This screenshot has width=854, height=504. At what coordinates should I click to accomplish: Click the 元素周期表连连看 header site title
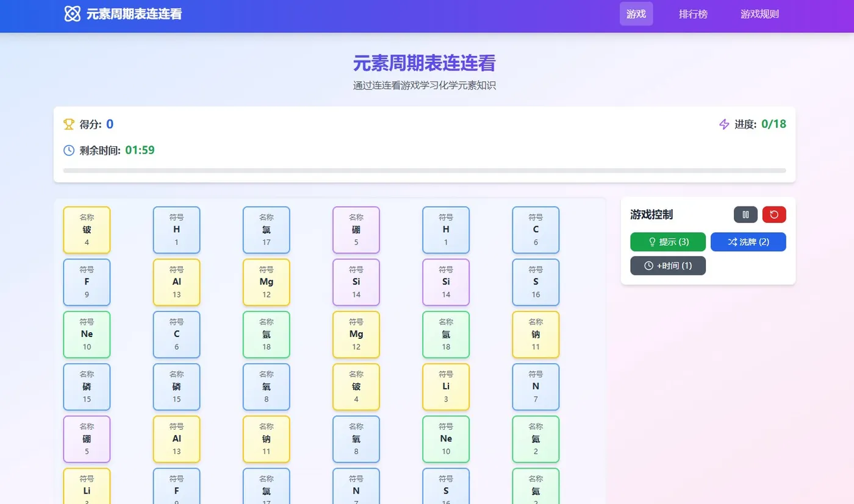point(134,14)
